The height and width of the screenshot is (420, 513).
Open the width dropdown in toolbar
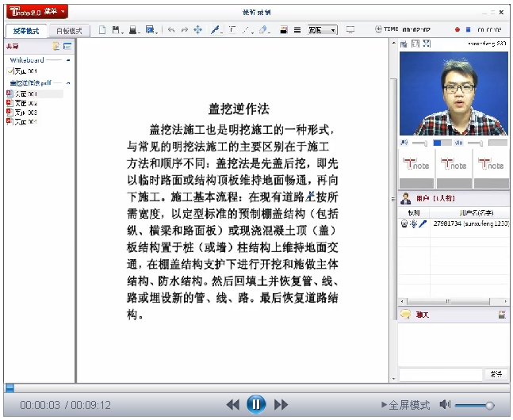click(x=322, y=30)
